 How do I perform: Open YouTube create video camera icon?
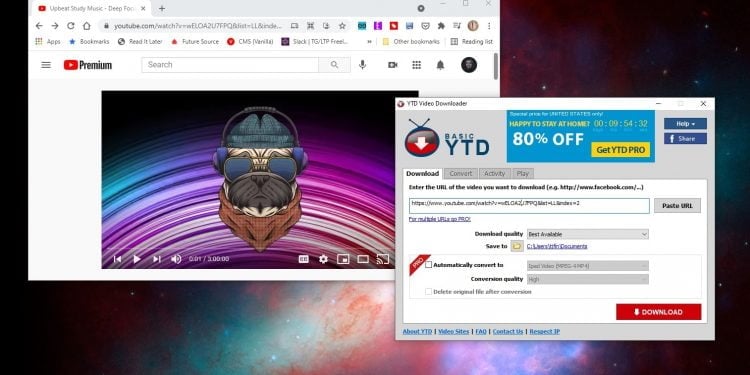(x=393, y=65)
